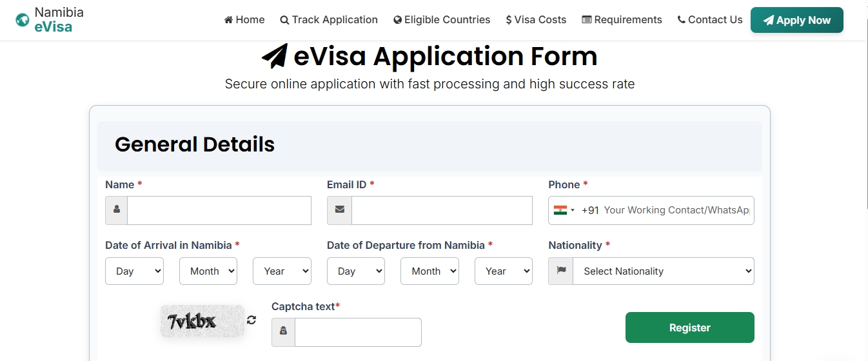Go to the Home menu item
This screenshot has height=361, width=868.
[x=244, y=20]
